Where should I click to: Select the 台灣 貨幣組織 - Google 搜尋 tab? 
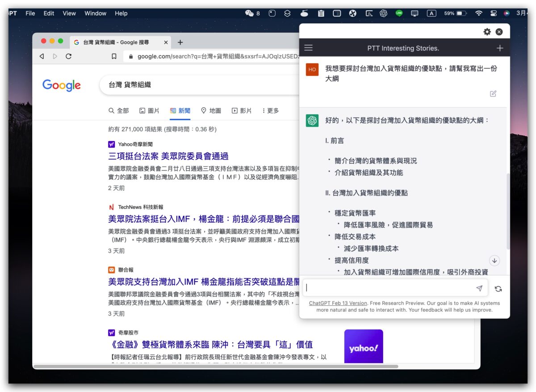(121, 42)
